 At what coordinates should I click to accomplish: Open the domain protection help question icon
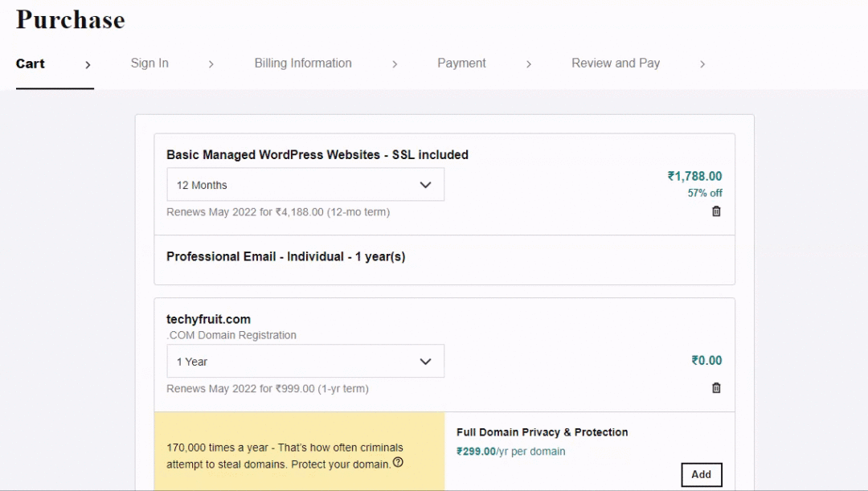(398, 462)
